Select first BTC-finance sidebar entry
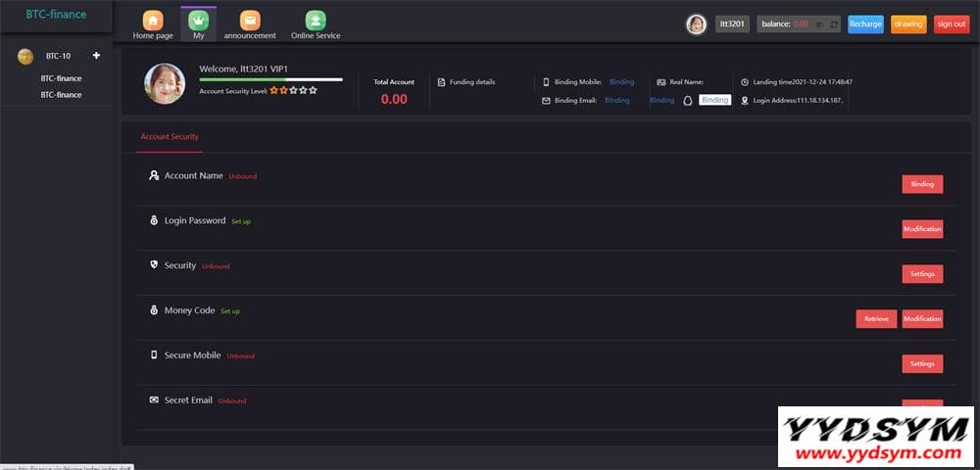 click(61, 78)
